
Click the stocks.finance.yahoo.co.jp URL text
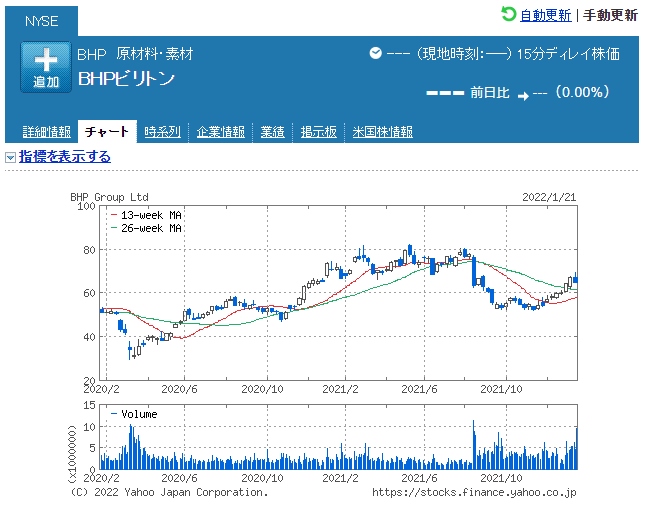coord(474,492)
